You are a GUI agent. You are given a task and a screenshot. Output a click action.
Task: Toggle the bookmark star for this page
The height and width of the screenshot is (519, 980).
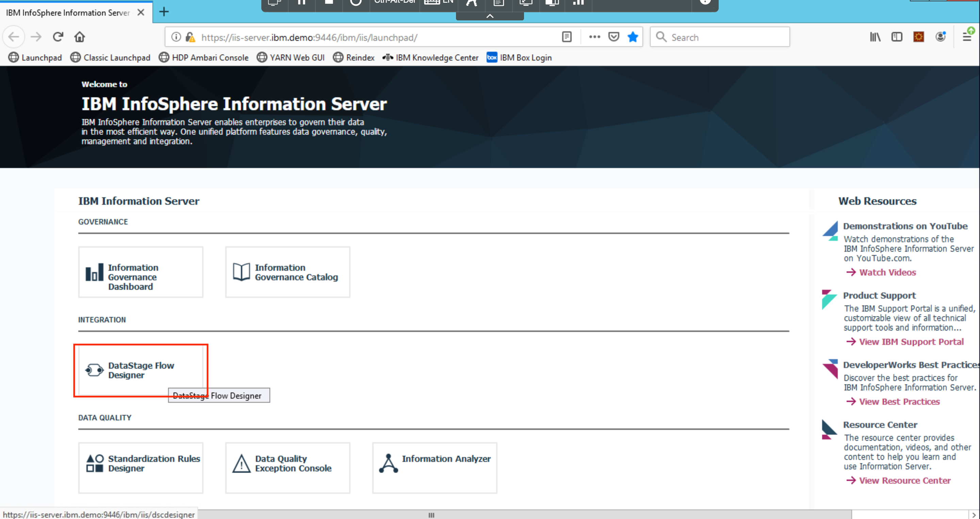click(633, 37)
